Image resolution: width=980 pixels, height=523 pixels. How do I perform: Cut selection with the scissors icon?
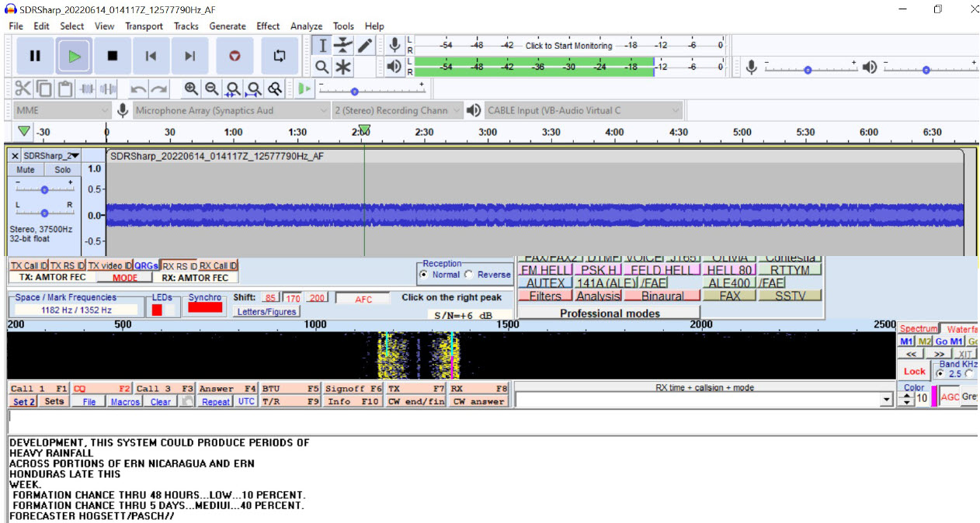[23, 88]
